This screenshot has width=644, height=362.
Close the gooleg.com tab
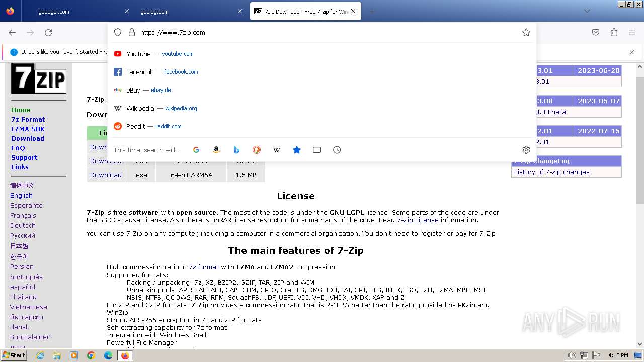pyautogui.click(x=239, y=11)
